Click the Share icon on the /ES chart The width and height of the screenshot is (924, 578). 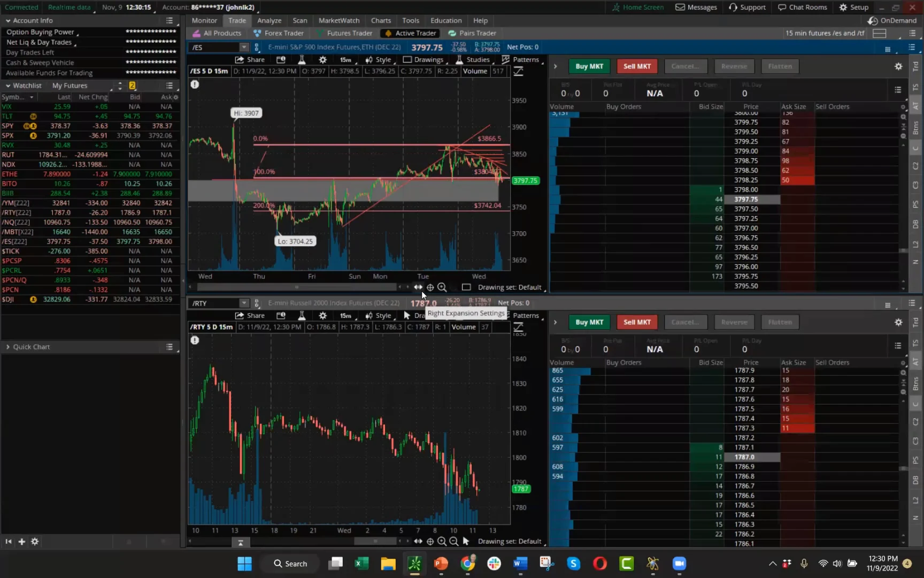pyautogui.click(x=250, y=59)
